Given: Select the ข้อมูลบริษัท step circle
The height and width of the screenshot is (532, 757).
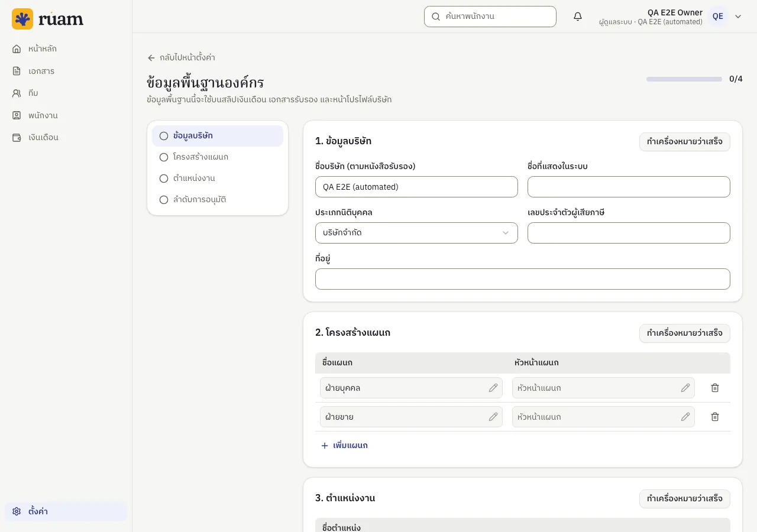Looking at the screenshot, I should (x=164, y=136).
